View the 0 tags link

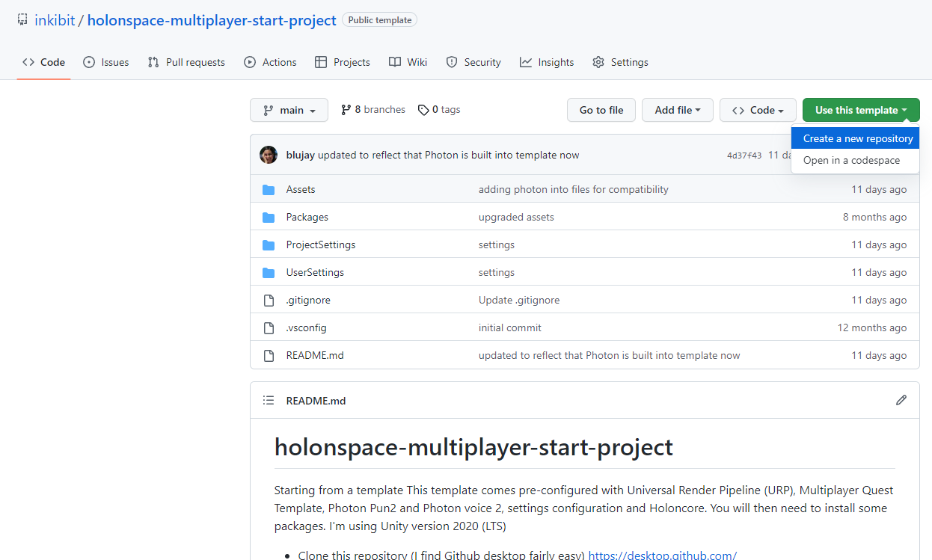(x=439, y=110)
